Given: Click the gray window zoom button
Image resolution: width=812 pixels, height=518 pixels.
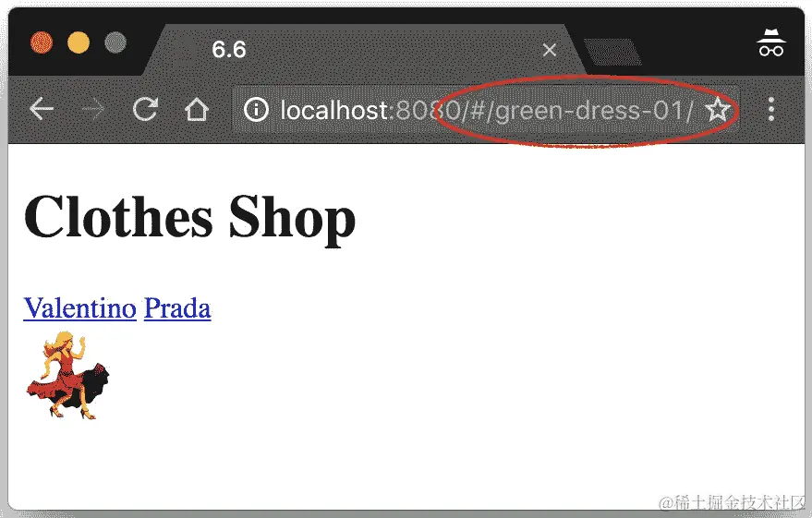Looking at the screenshot, I should (x=115, y=42).
